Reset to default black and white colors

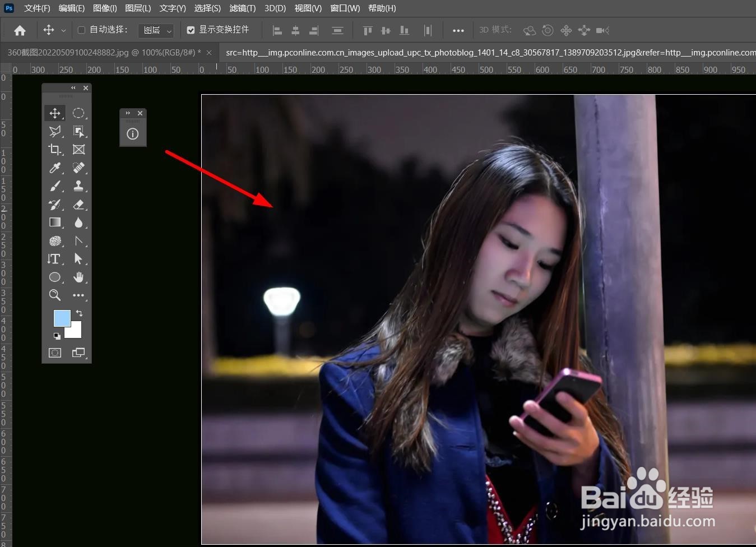(x=57, y=336)
